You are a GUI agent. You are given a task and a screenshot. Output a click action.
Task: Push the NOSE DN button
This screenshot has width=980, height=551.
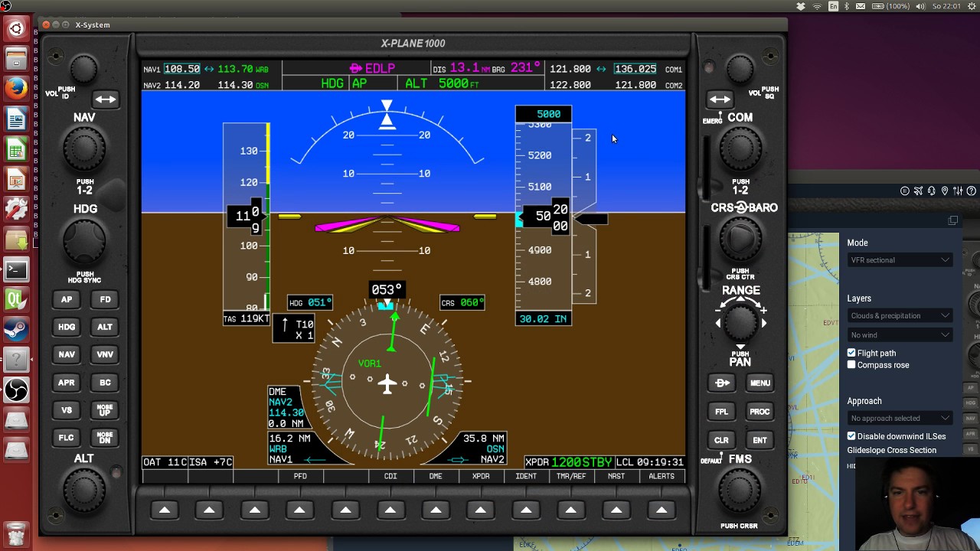105,438
